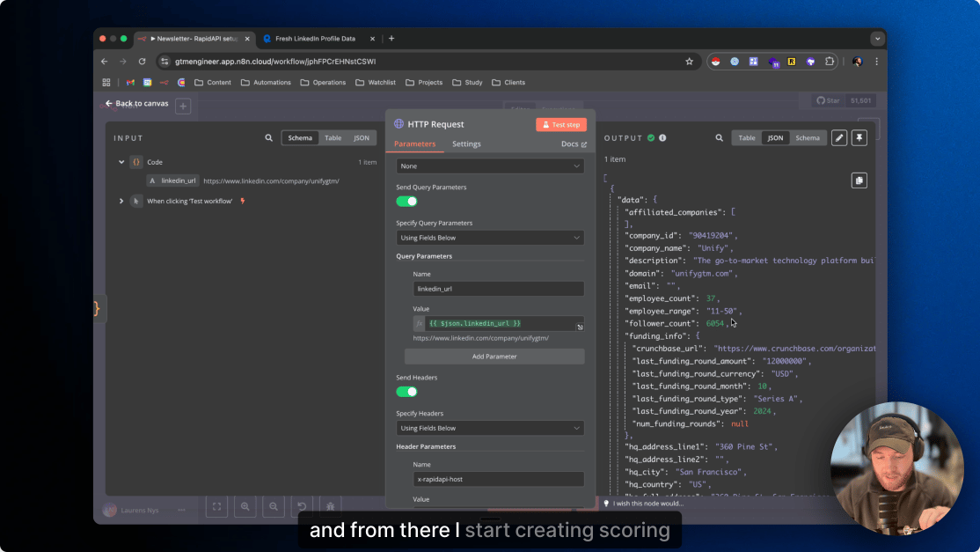Image resolution: width=980 pixels, height=552 pixels.
Task: Search the INPUT panel data
Action: [268, 138]
